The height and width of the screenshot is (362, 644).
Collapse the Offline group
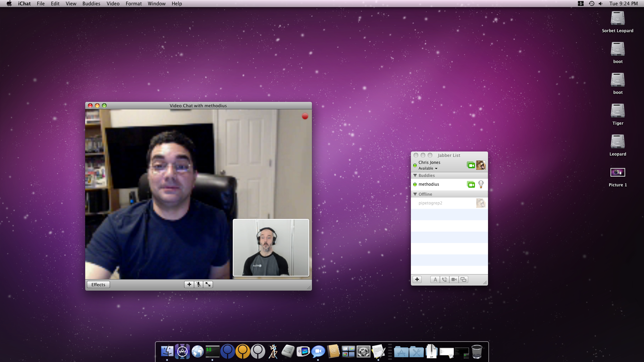pos(415,194)
